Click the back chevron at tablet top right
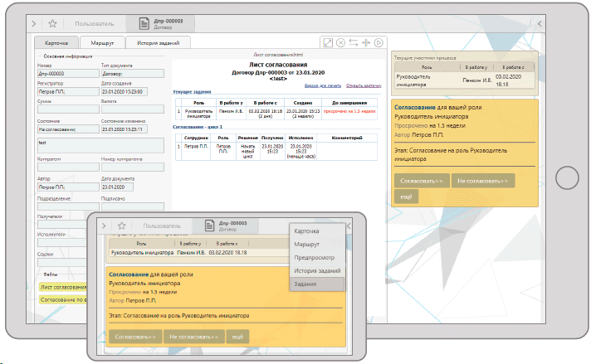The height and width of the screenshot is (364, 591). point(540,24)
